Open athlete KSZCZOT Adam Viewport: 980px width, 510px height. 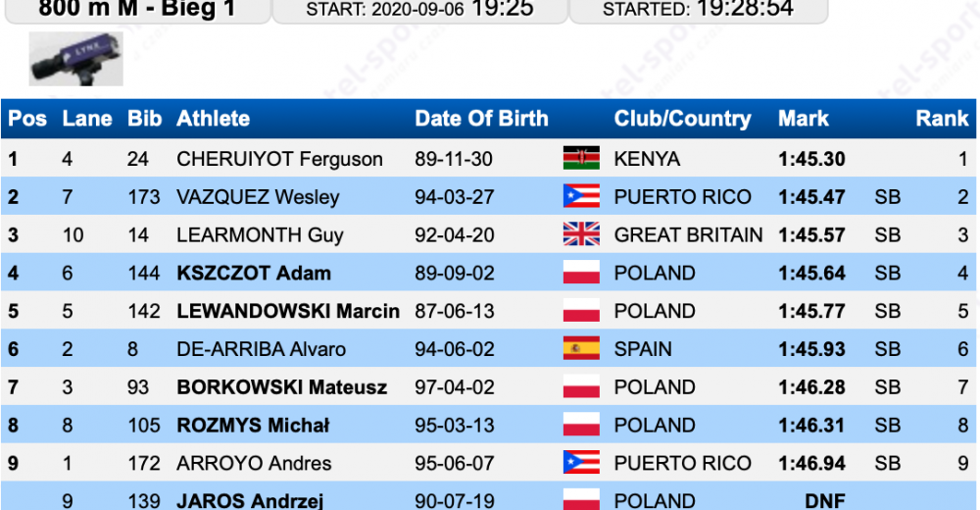click(254, 273)
